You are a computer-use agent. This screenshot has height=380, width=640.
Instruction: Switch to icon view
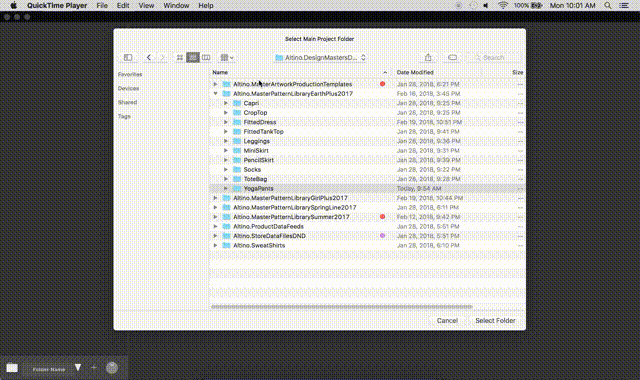pos(180,58)
